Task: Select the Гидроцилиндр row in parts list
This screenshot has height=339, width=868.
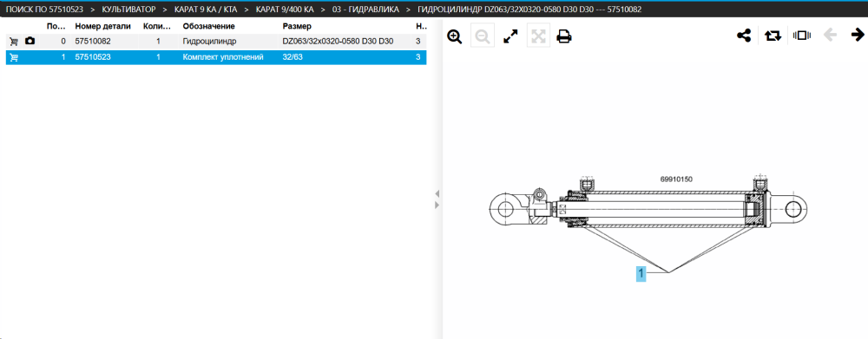Action: tap(216, 41)
